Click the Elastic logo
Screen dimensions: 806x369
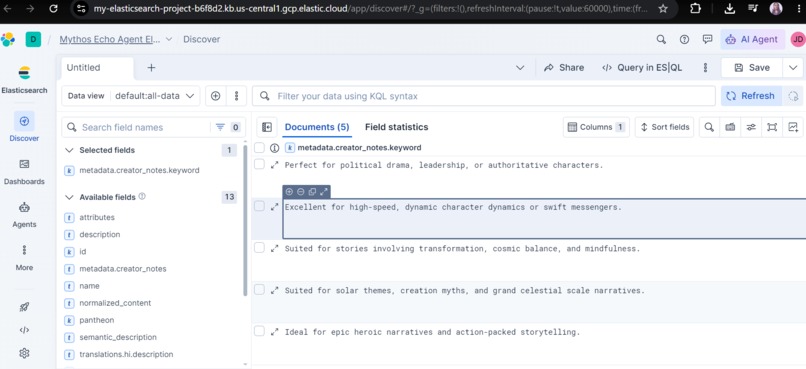click(x=8, y=40)
